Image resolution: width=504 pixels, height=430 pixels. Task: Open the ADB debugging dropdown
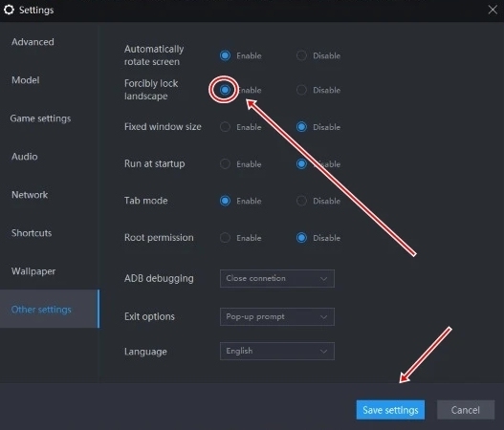(x=277, y=278)
